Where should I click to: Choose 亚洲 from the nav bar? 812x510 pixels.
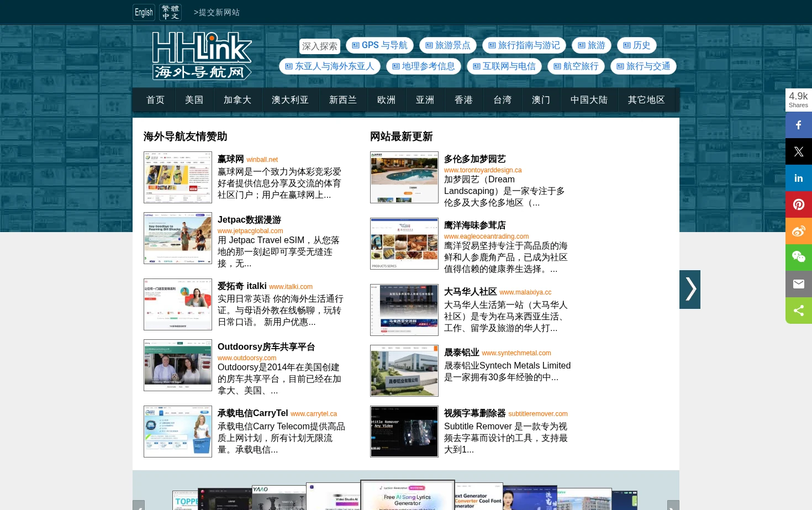coord(425,100)
